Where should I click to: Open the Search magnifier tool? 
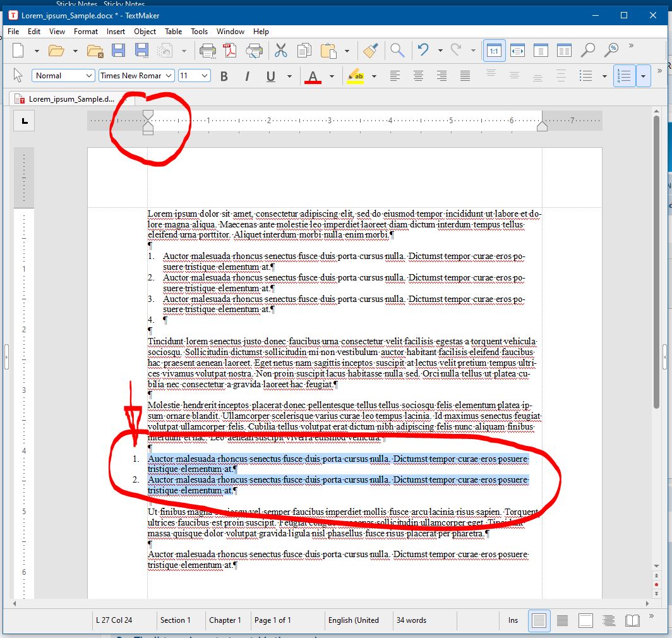point(397,51)
